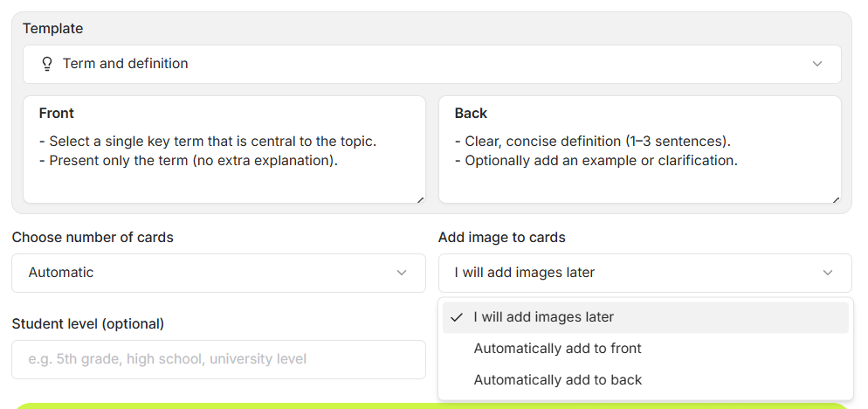The height and width of the screenshot is (409, 868).
Task: Click inside the Back instructions text area
Action: [x=640, y=149]
